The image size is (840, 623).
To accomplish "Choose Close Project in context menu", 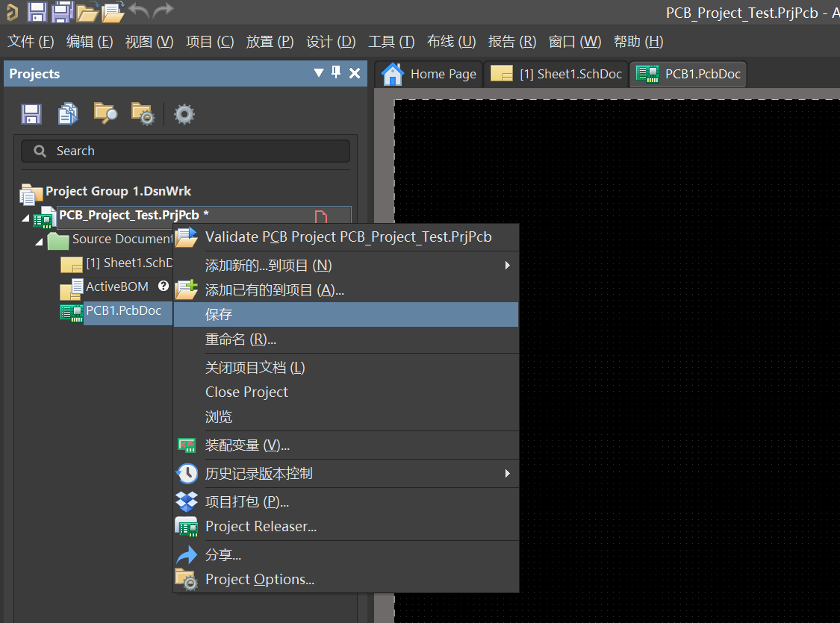I will click(346, 392).
